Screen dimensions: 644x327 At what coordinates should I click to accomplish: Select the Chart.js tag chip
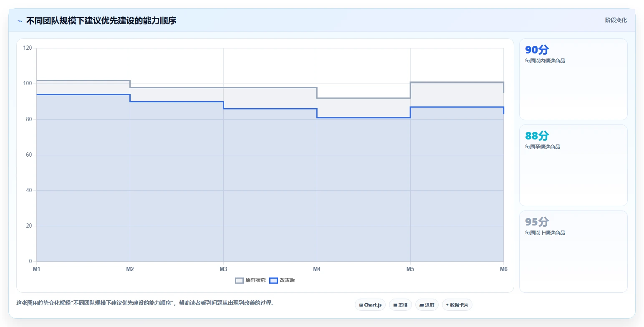pyautogui.click(x=370, y=305)
